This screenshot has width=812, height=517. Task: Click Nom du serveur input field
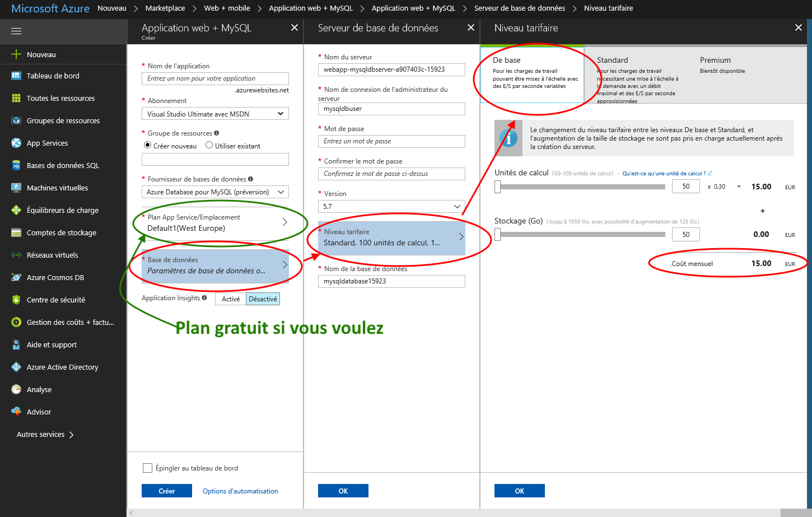tap(391, 69)
